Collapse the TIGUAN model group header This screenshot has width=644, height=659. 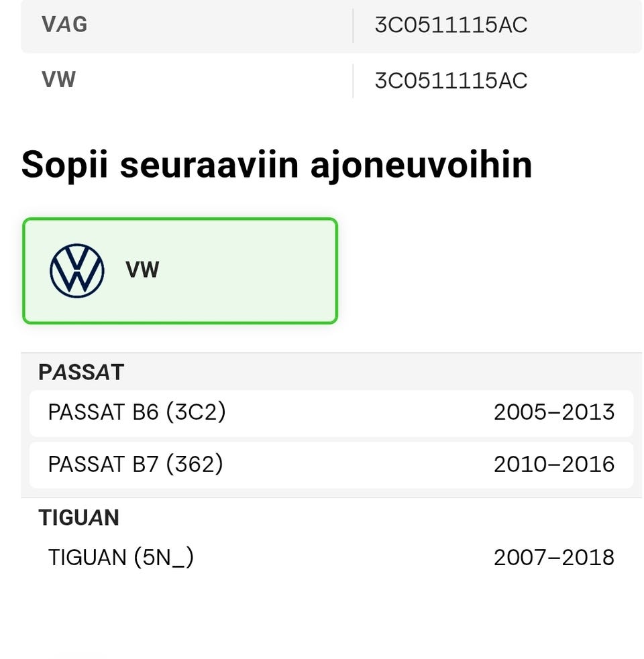78,518
